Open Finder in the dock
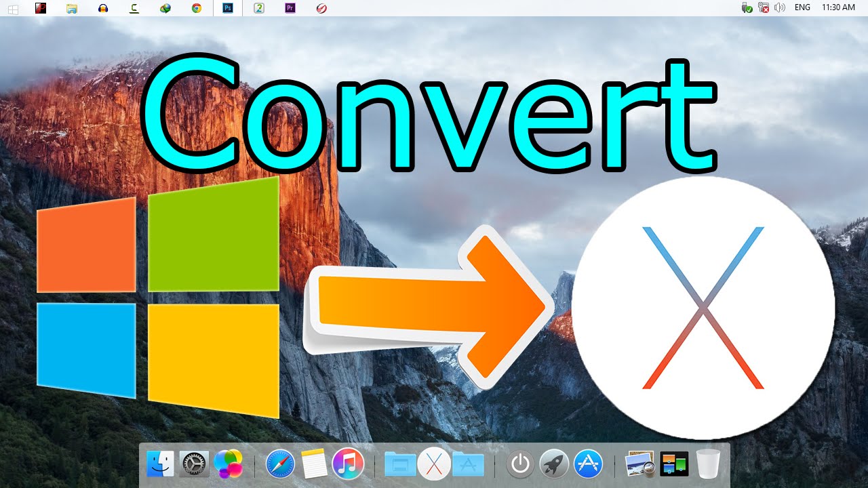 (x=160, y=464)
